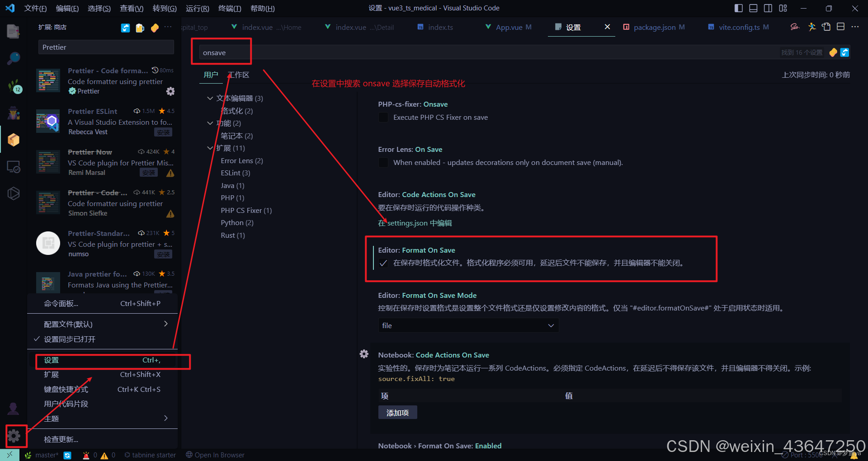
Task: Choose 设置 Ctrl+, menu entry
Action: click(x=103, y=360)
